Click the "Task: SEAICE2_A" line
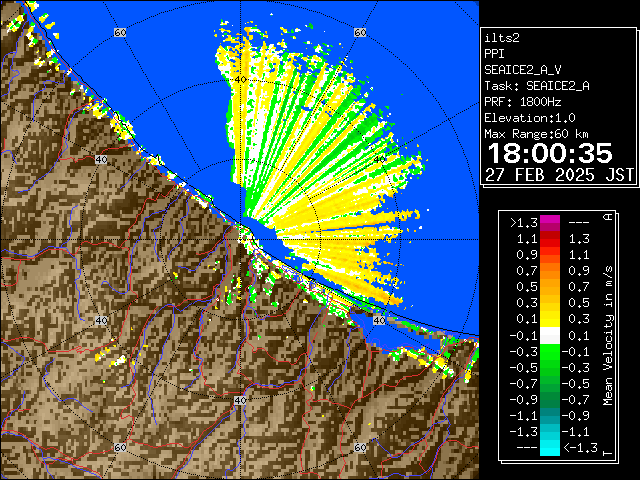 coord(537,86)
